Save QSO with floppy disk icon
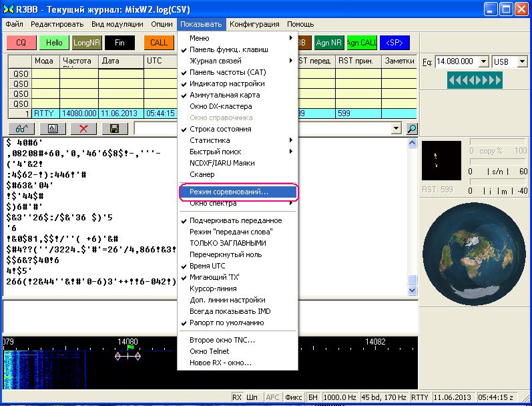This screenshot has height=406, width=532. coord(114,129)
